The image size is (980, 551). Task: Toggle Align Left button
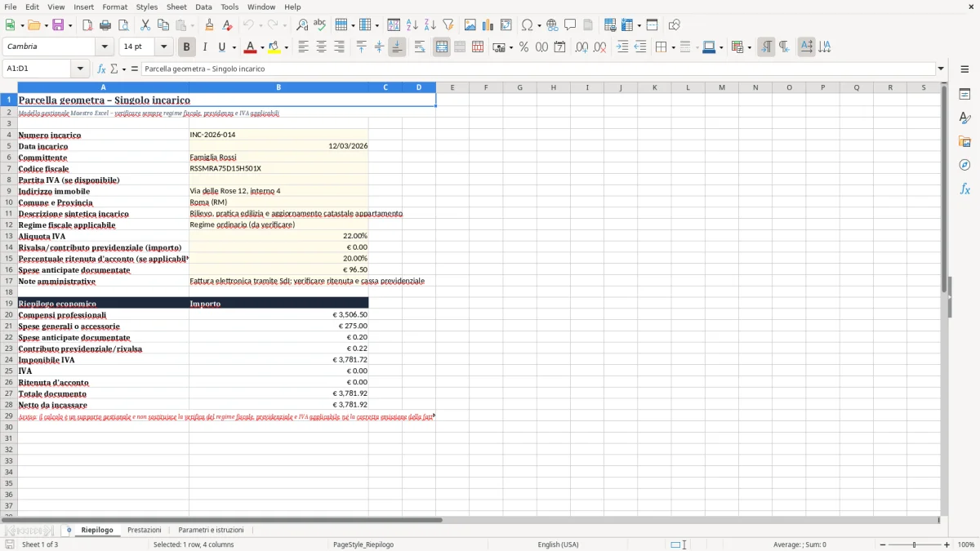tap(303, 47)
